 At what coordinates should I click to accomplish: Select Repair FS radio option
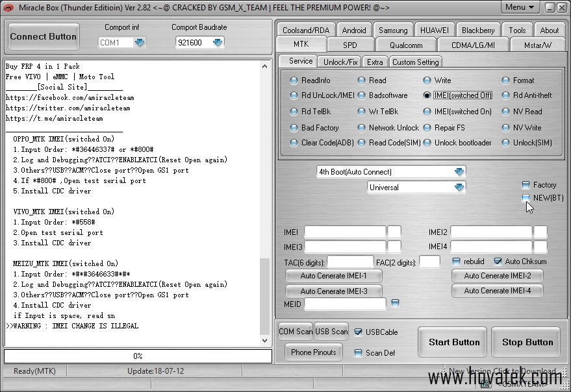coord(427,128)
